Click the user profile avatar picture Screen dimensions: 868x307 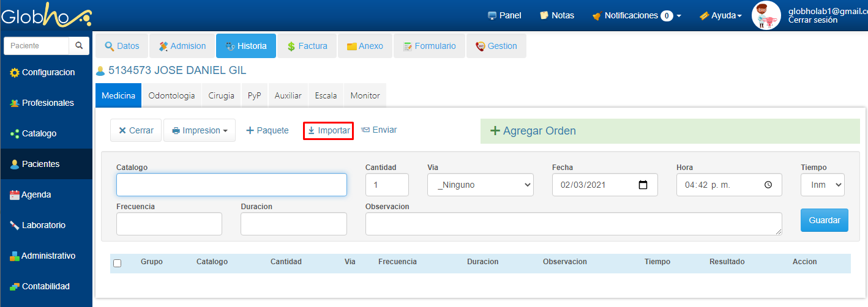coord(766,15)
